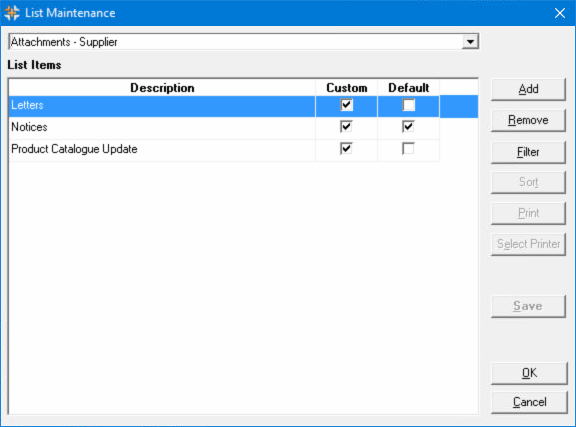Toggle Custom checkbox for Product Catalogue Update

pos(346,149)
